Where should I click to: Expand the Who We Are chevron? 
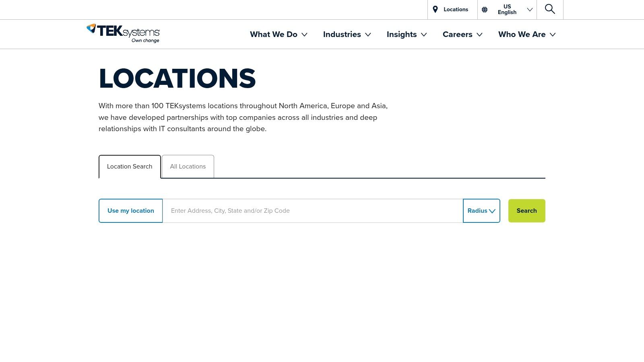coord(553,35)
